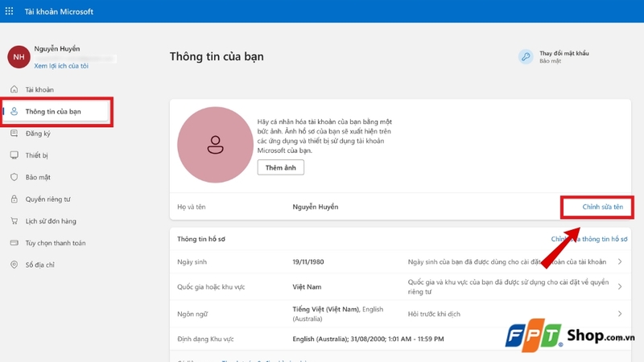Click the key icon for Thay đổi mật khẩu
The image size is (644, 362).
(526, 56)
